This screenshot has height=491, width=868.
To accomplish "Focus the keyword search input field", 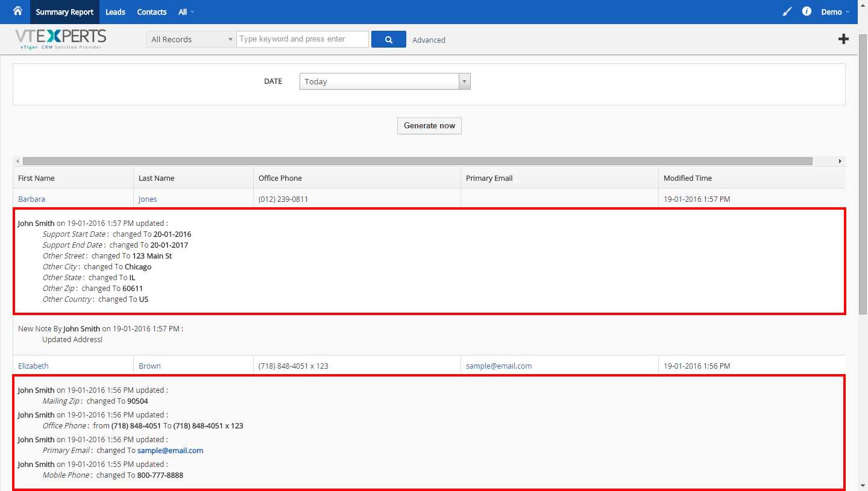I will click(x=303, y=39).
